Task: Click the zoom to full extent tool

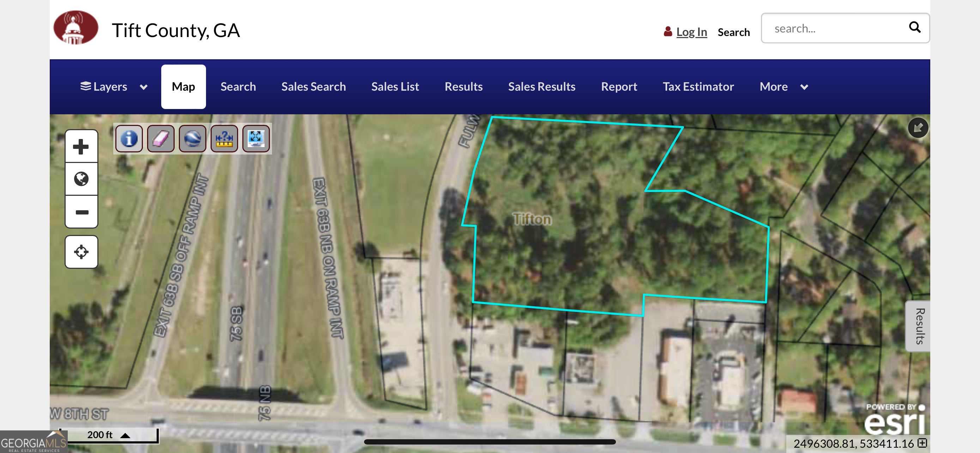Action: tap(256, 138)
